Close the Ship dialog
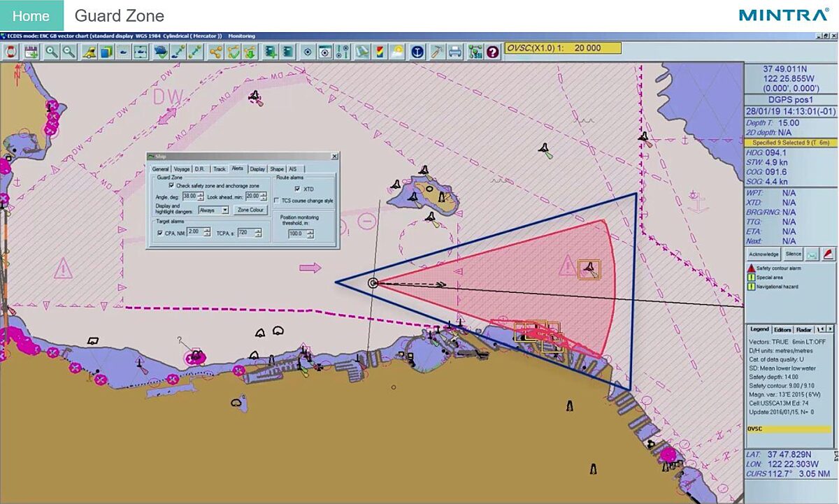Viewport: 839px width, 504px height. pyautogui.click(x=334, y=157)
